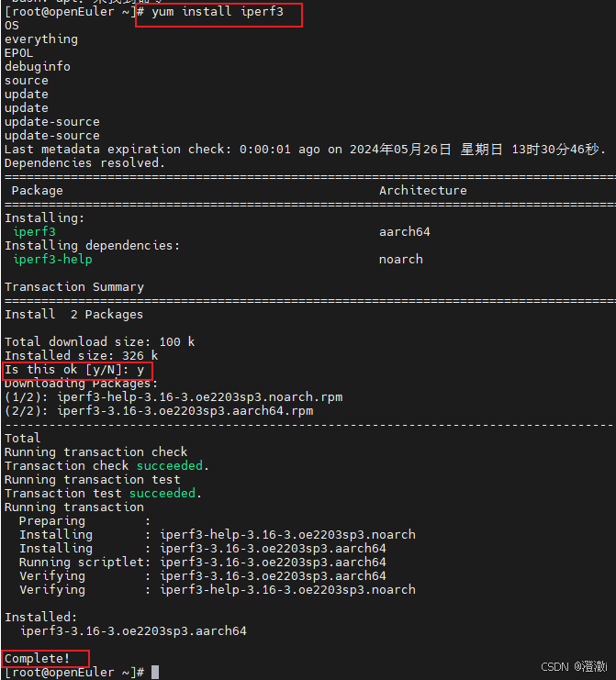Click the 'OS' repository line
The image size is (616, 680).
[12, 26]
